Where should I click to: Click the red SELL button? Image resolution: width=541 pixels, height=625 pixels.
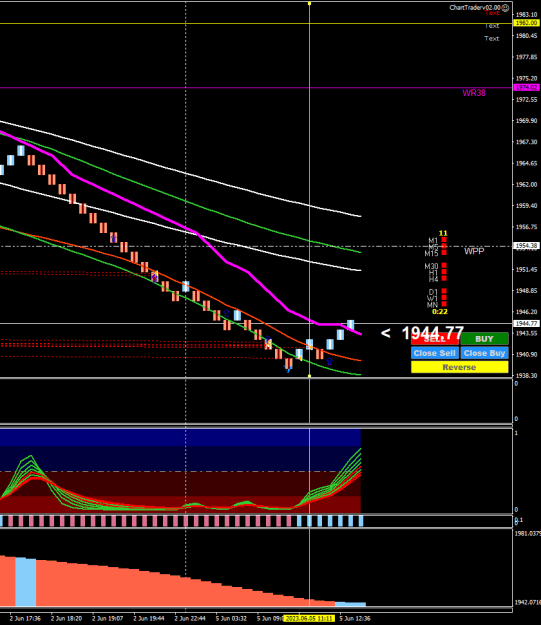pos(435,339)
